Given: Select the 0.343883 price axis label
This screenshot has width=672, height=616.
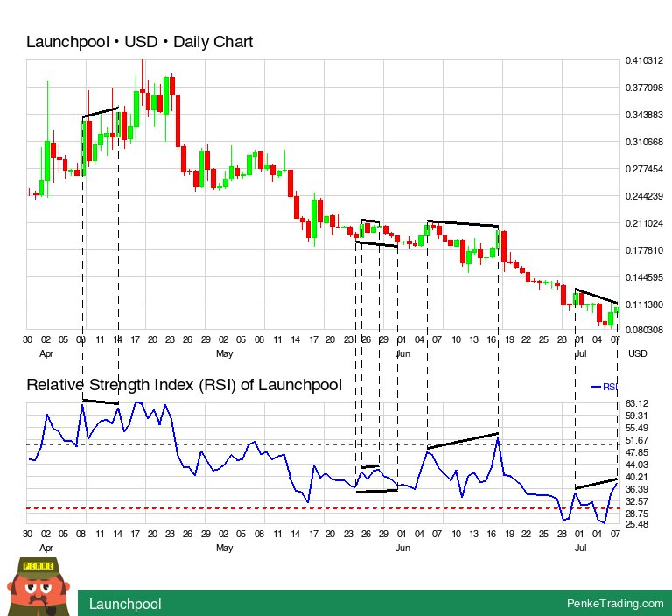Looking at the screenshot, I should 644,115.
